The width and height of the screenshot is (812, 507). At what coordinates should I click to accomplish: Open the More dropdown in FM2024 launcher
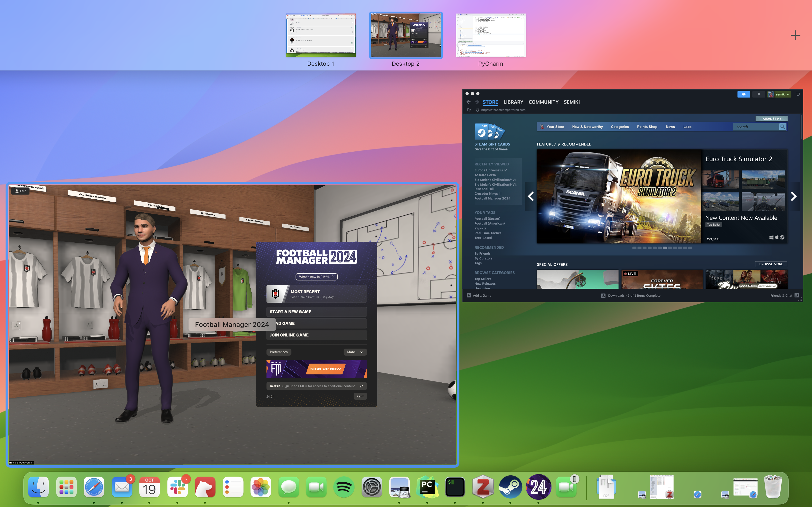click(x=354, y=352)
